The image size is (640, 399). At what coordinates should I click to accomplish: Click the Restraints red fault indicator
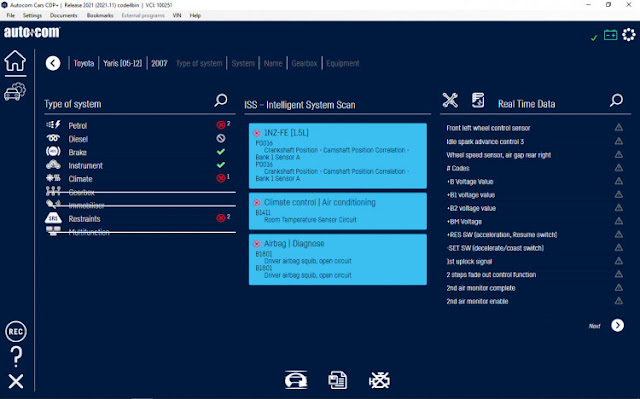[221, 218]
